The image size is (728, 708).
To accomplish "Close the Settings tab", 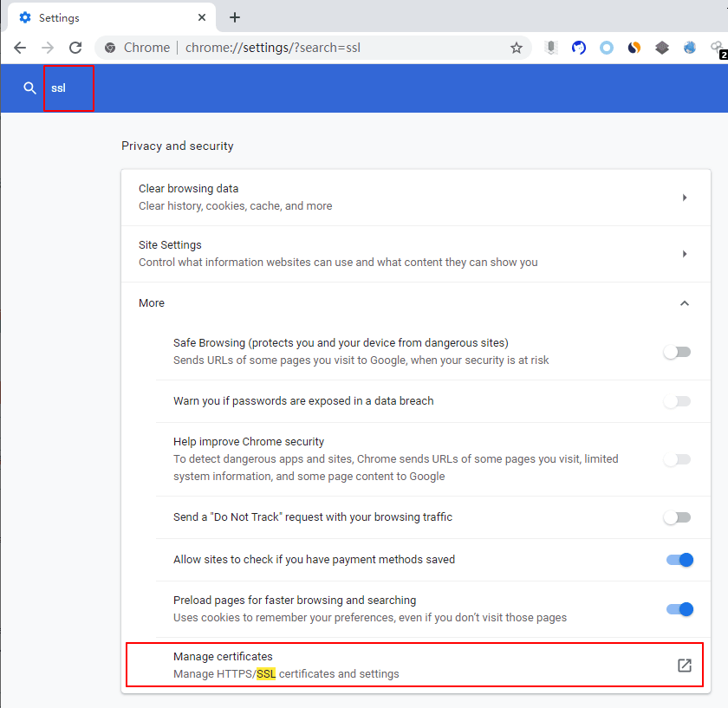I will pos(201,17).
